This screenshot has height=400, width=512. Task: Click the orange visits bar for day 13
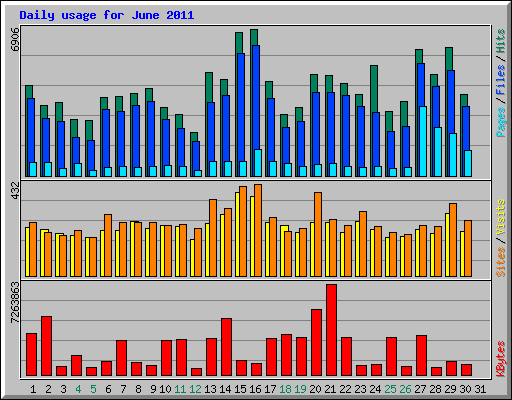pos(213,238)
